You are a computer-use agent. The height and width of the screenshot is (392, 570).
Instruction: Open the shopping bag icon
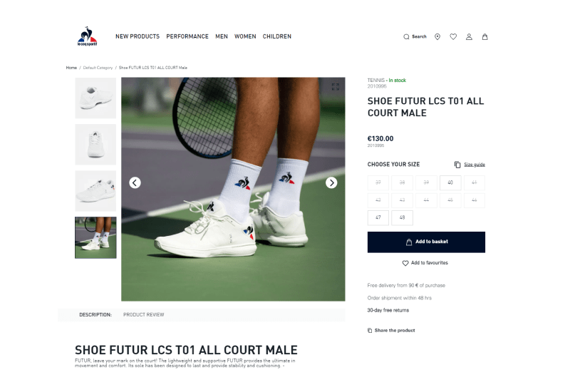[484, 37]
